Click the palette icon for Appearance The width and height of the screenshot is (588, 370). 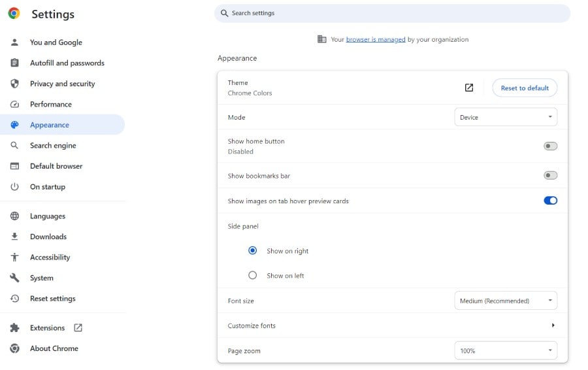coord(14,125)
